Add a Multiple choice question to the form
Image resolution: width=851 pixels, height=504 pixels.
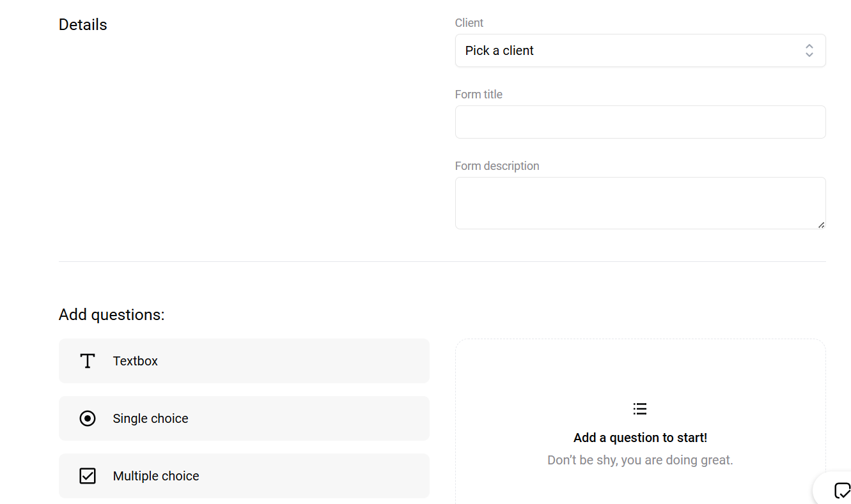[244, 475]
